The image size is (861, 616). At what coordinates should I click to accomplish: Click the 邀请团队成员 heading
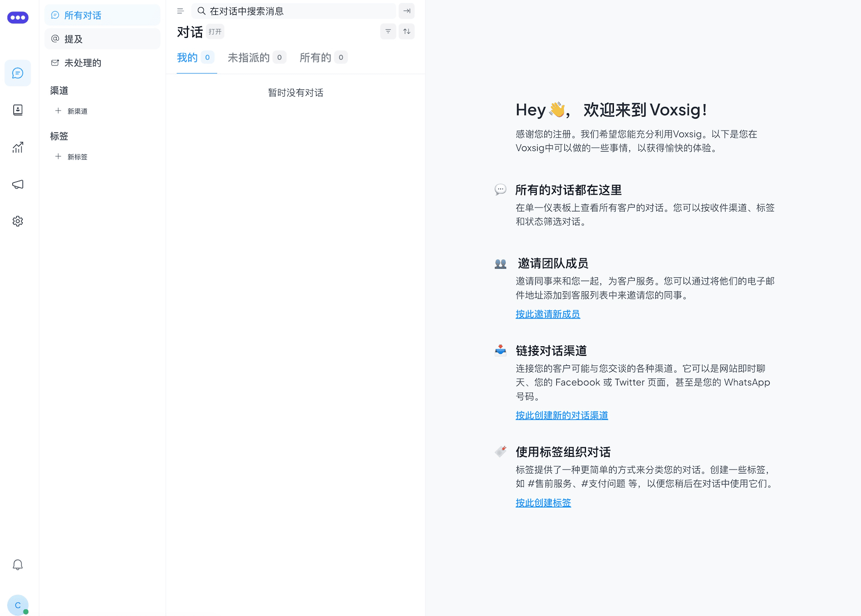553,264
